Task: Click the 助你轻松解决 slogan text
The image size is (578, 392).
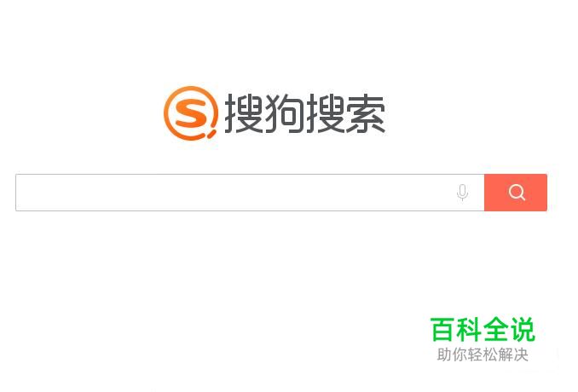Action: [x=483, y=355]
